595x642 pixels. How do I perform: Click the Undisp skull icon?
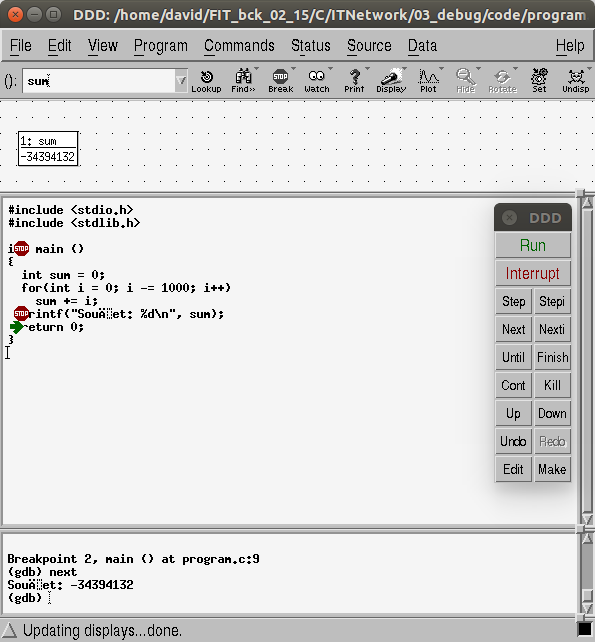click(575, 81)
